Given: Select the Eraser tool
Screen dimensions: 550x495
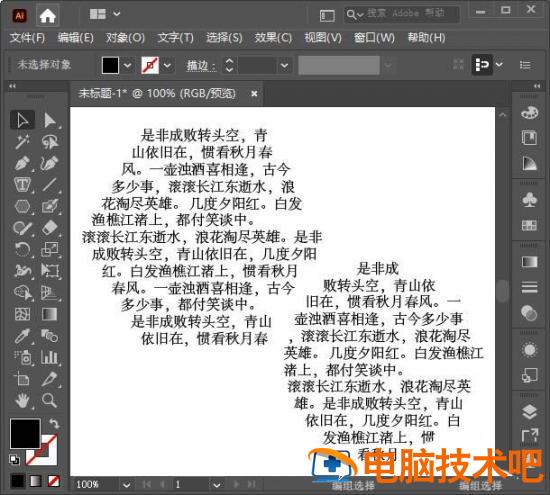Looking at the screenshot, I should 50,228.
